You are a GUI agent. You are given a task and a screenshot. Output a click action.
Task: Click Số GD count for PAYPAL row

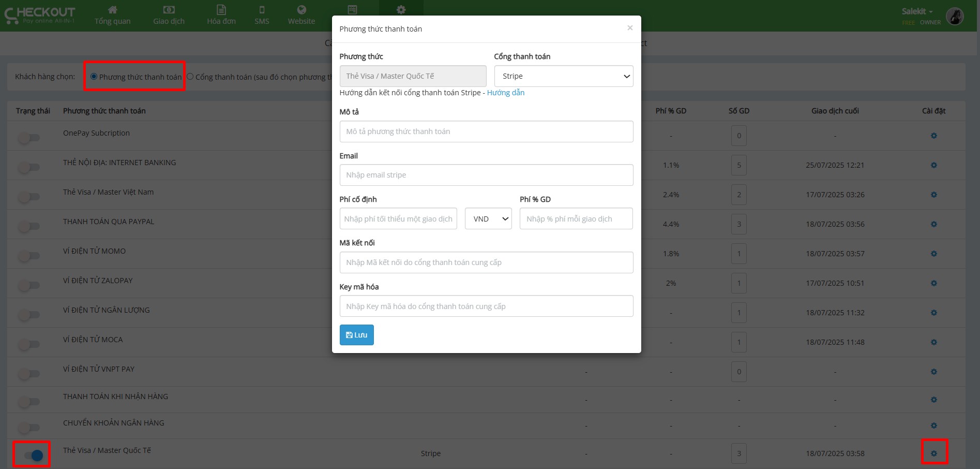tap(739, 224)
